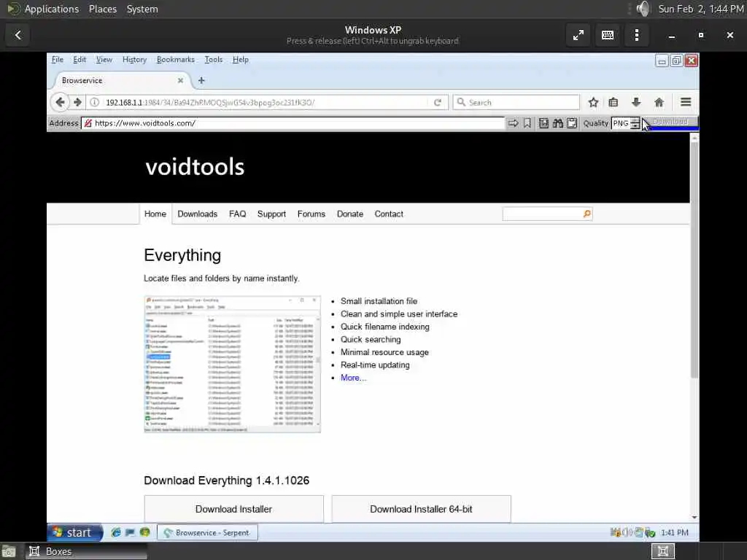
Task: Focus the browser Search field
Action: (516, 102)
